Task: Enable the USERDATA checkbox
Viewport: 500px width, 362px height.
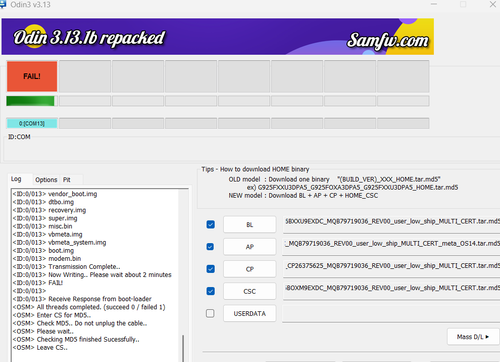Action: pyautogui.click(x=210, y=313)
